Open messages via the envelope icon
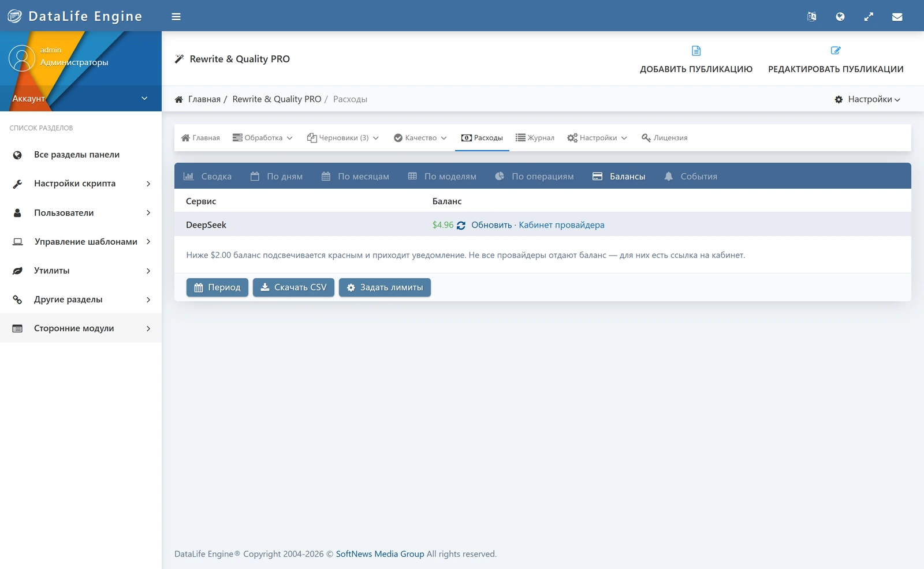The image size is (924, 569). click(x=897, y=17)
